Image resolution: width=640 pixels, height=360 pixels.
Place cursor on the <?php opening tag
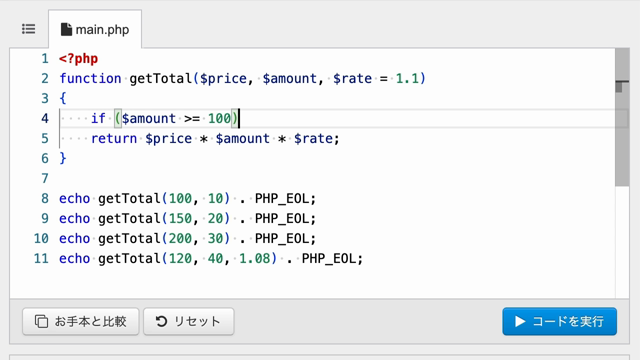(x=78, y=59)
